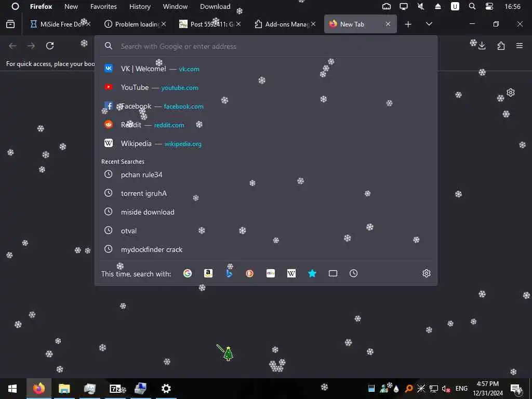Open the Download menu
The height and width of the screenshot is (399, 532).
[x=215, y=6]
